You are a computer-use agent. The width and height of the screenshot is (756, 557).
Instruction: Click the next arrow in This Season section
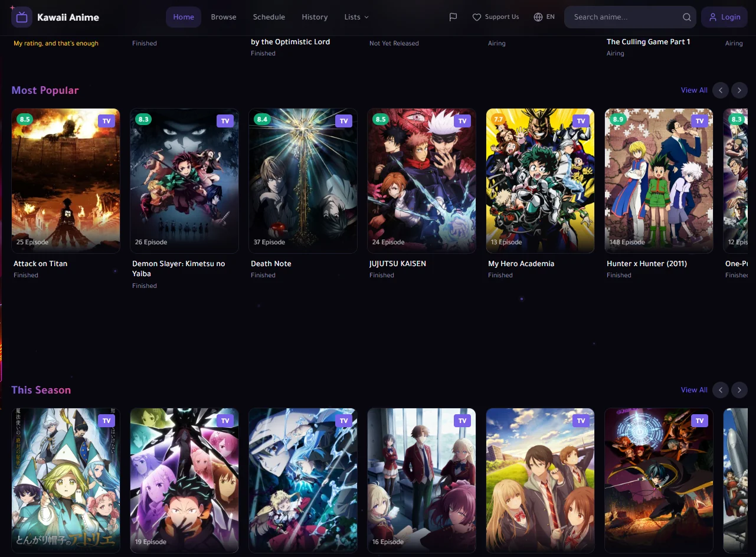tap(739, 389)
